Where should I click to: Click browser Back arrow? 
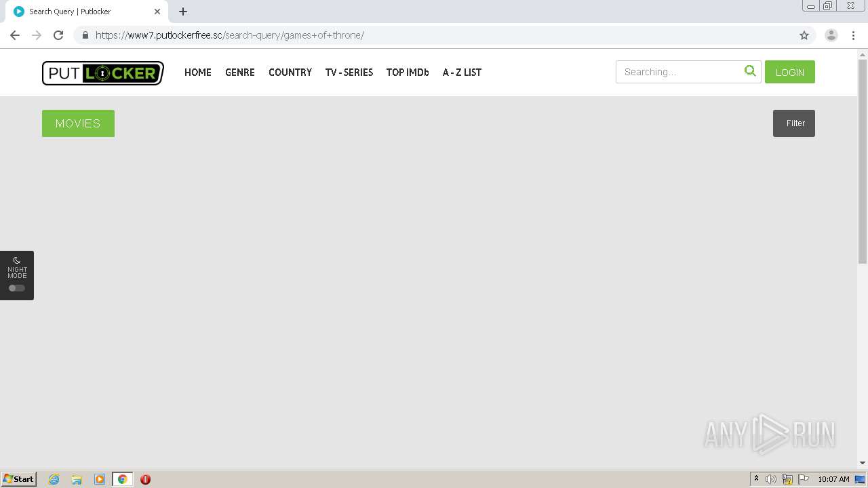pyautogui.click(x=15, y=35)
